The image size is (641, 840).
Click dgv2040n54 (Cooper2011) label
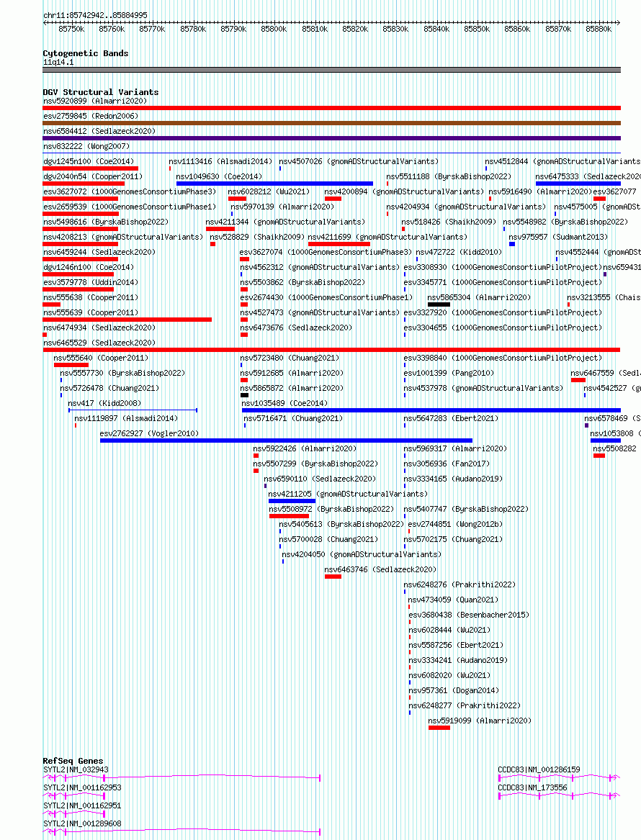coord(93,176)
